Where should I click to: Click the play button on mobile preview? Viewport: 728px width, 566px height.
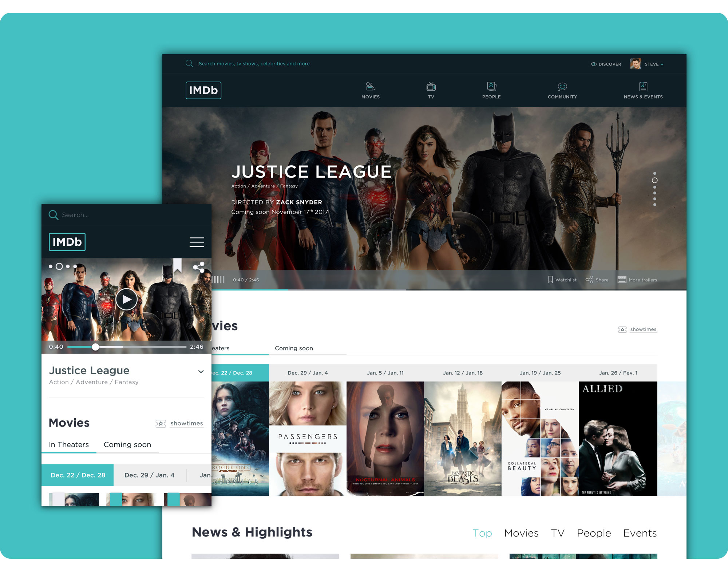(x=126, y=300)
